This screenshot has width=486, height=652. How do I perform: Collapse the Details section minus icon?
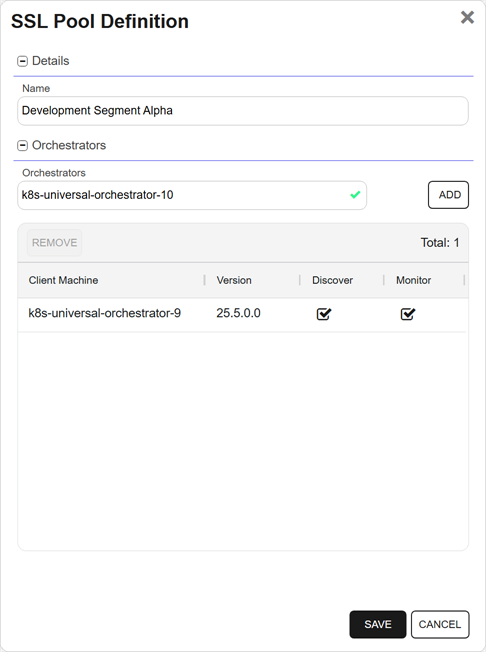[22, 61]
